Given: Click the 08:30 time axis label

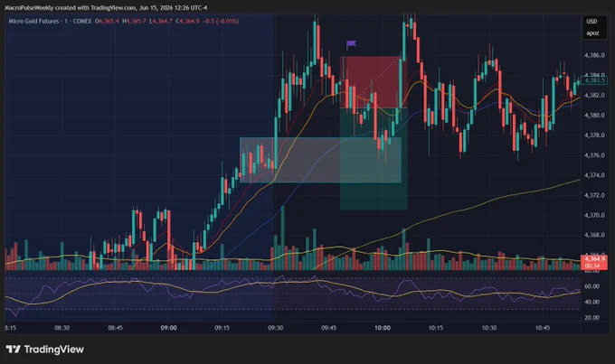Looking at the screenshot, I should 62,328.
